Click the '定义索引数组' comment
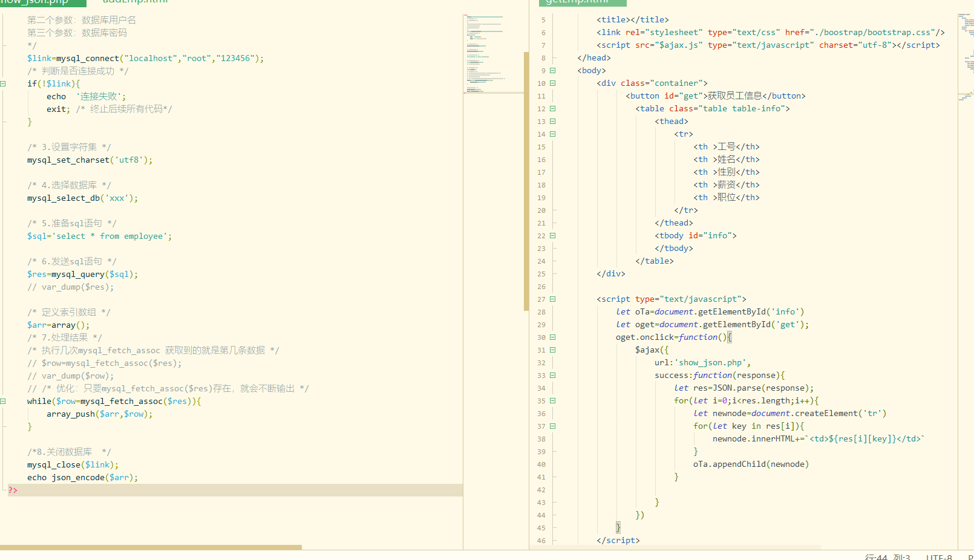 [69, 313]
